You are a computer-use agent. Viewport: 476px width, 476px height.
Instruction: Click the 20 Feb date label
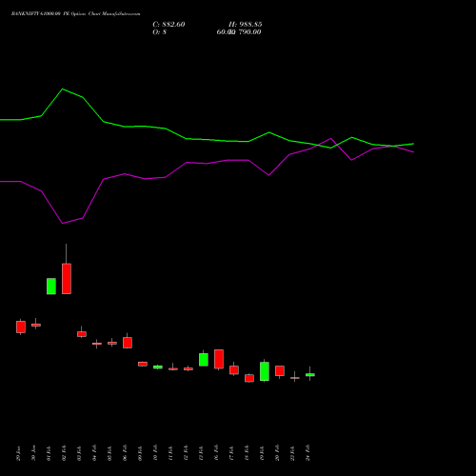point(277,453)
